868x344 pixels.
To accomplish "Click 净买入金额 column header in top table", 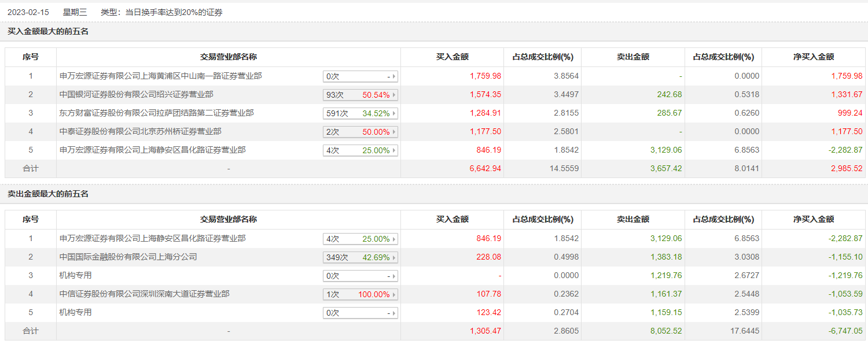I will click(x=813, y=57).
